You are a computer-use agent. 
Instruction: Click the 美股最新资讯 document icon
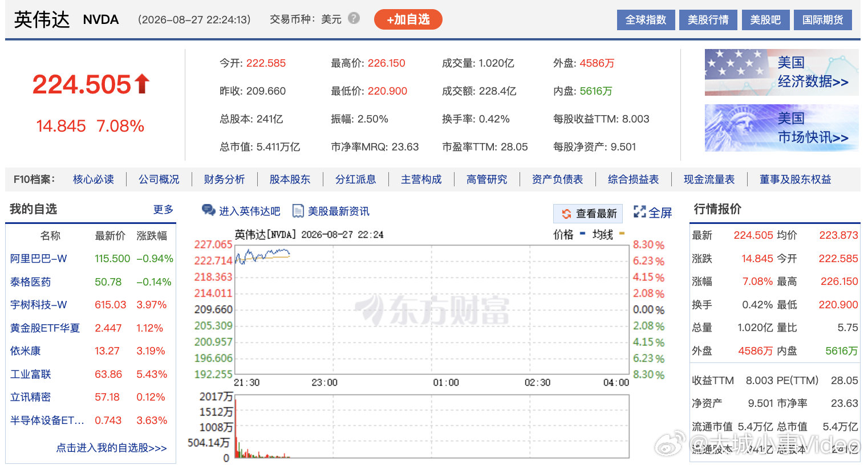298,211
